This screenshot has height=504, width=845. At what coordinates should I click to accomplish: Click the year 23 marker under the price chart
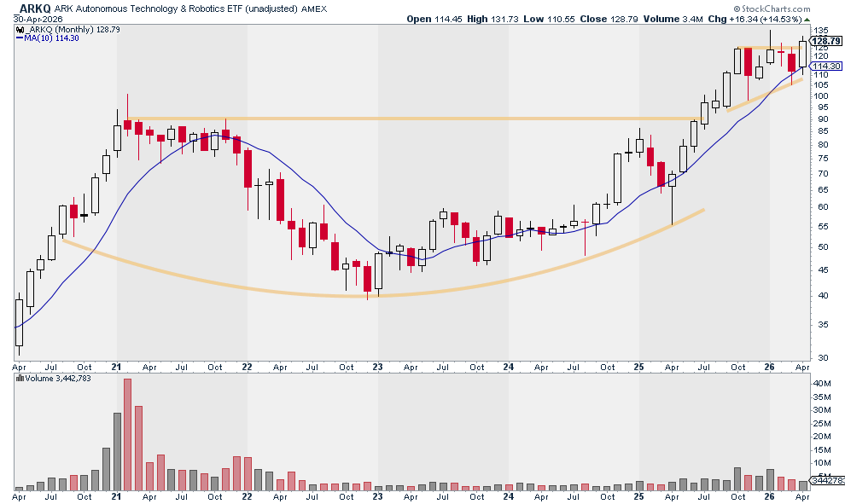(x=378, y=367)
